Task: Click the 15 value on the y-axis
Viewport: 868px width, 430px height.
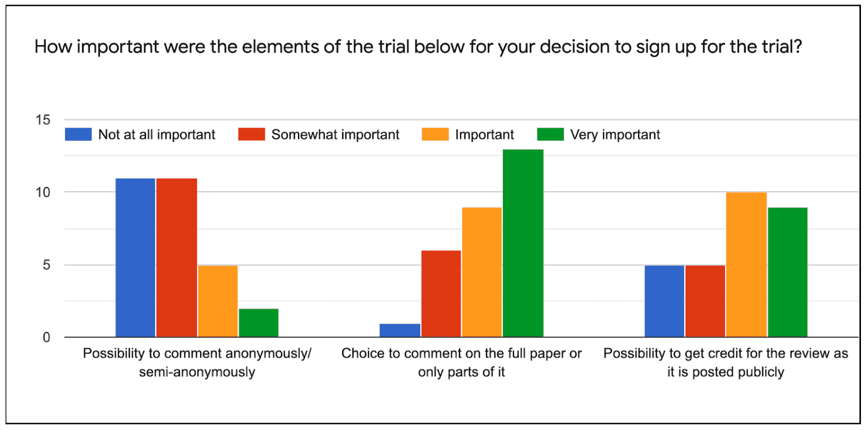Action: (x=43, y=120)
